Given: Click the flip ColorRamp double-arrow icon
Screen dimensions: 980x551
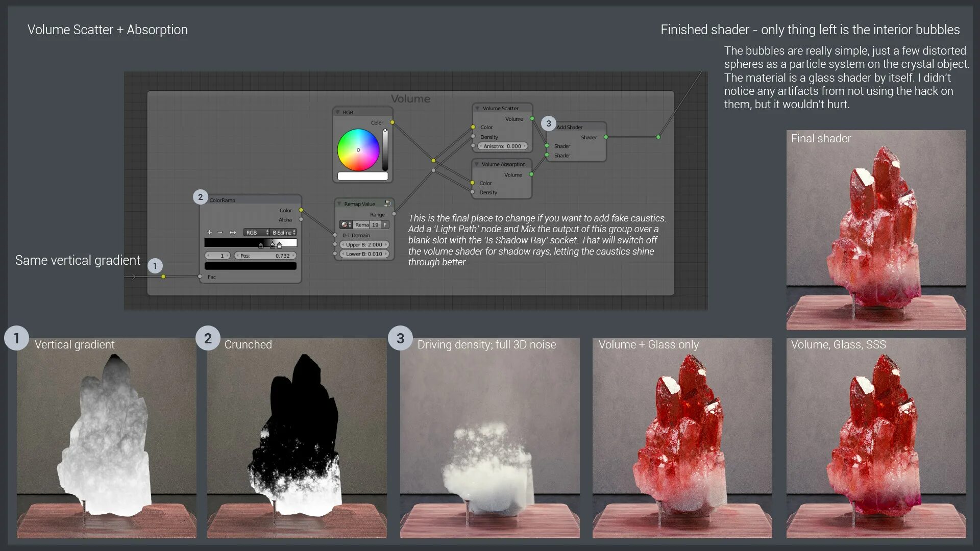Looking at the screenshot, I should 233,232.
